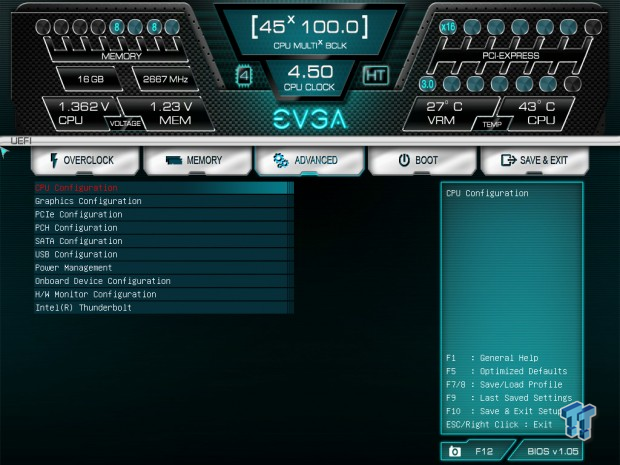Switch to the Memory tab
Screen dimensions: 620x465
(197, 161)
